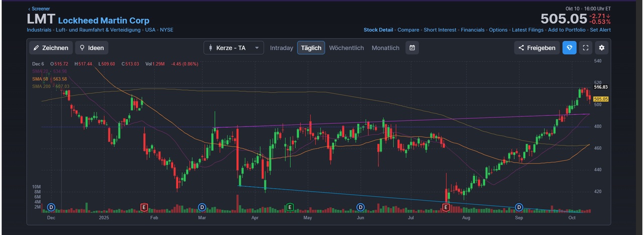
Task: Go back to Screener
Action: [38, 9]
